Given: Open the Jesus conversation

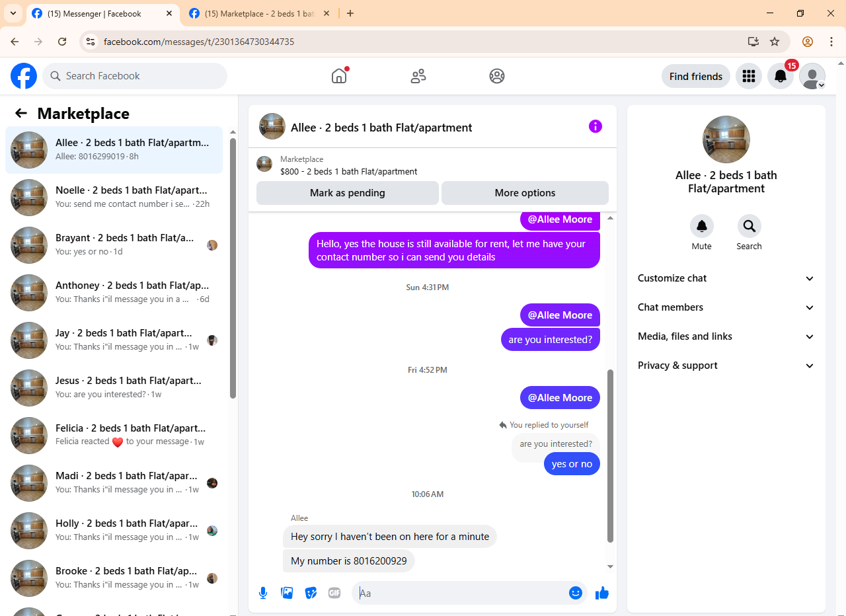Looking at the screenshot, I should (x=114, y=388).
